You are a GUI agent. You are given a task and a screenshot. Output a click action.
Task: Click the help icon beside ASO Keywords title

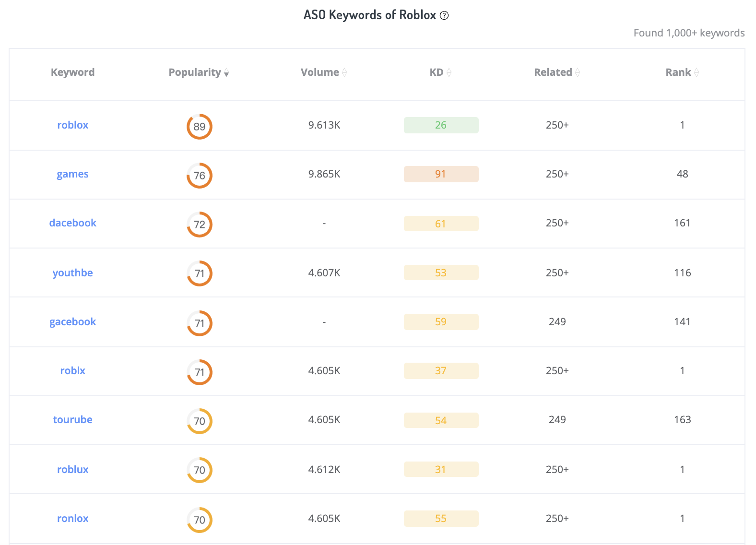[x=444, y=15]
